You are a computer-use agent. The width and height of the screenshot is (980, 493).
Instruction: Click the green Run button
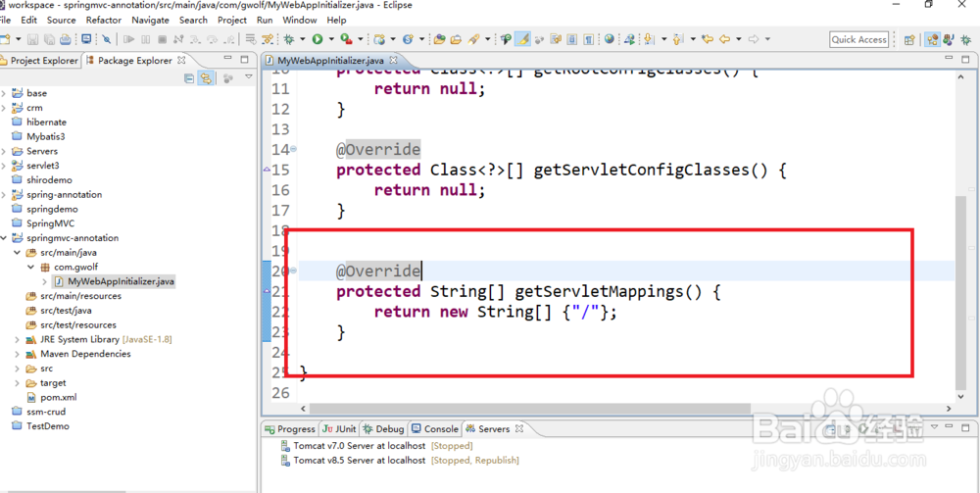(318, 39)
